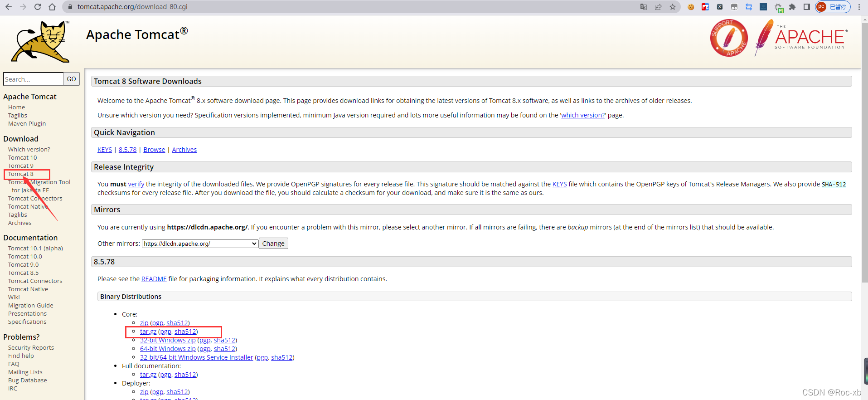Click the Apache Software Foundation feather logo

[800, 38]
